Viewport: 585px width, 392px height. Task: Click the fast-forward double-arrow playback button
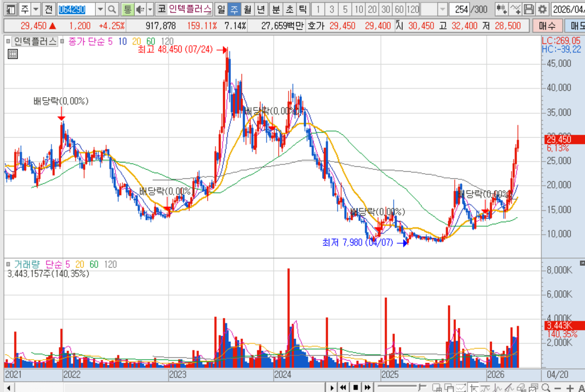(x=367, y=387)
